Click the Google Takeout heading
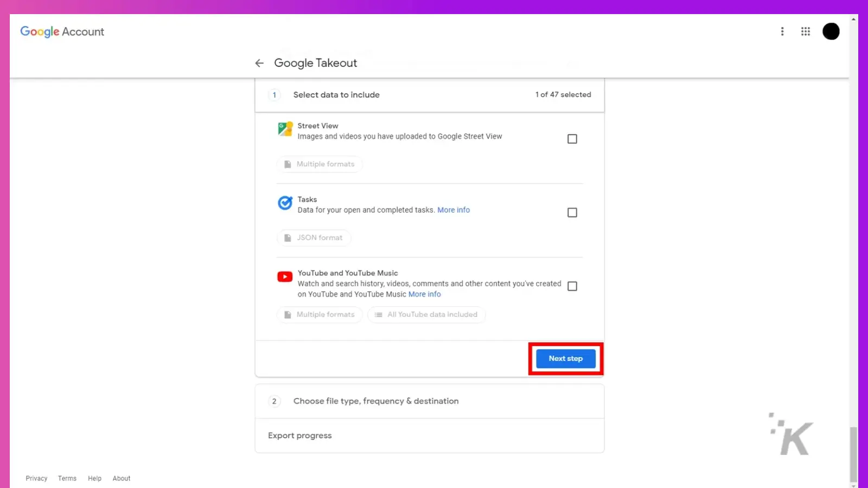Viewport: 868px width, 488px height. 316,63
